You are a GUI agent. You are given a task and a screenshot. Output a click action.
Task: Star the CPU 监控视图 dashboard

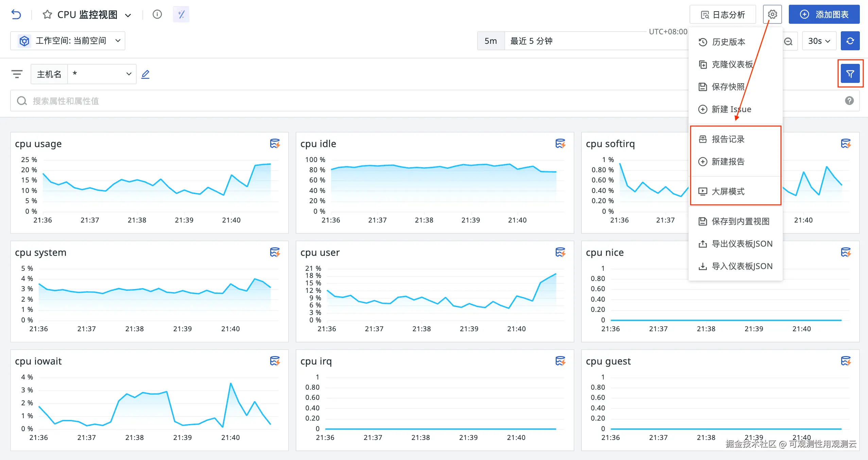click(x=47, y=15)
